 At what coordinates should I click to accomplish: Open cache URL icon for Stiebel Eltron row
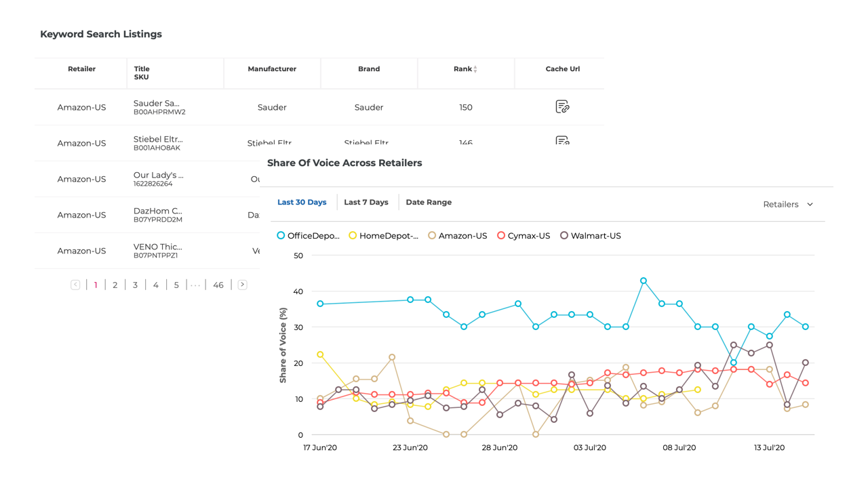pyautogui.click(x=562, y=140)
